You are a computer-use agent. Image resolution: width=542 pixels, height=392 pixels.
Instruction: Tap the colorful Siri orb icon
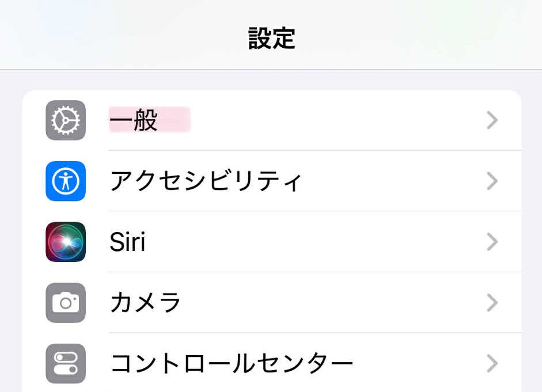(x=66, y=242)
